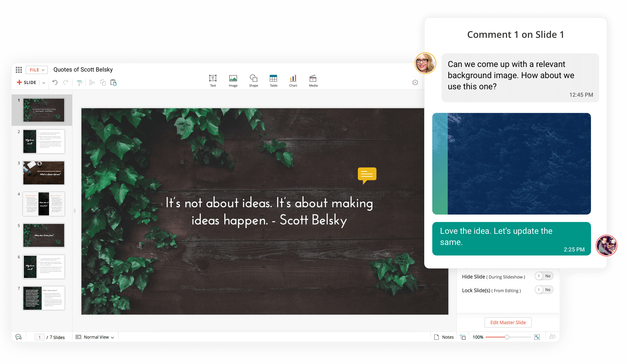Enable Lock Slides from editing
Image resolution: width=627 pixels, height=364 pixels.
tap(544, 290)
